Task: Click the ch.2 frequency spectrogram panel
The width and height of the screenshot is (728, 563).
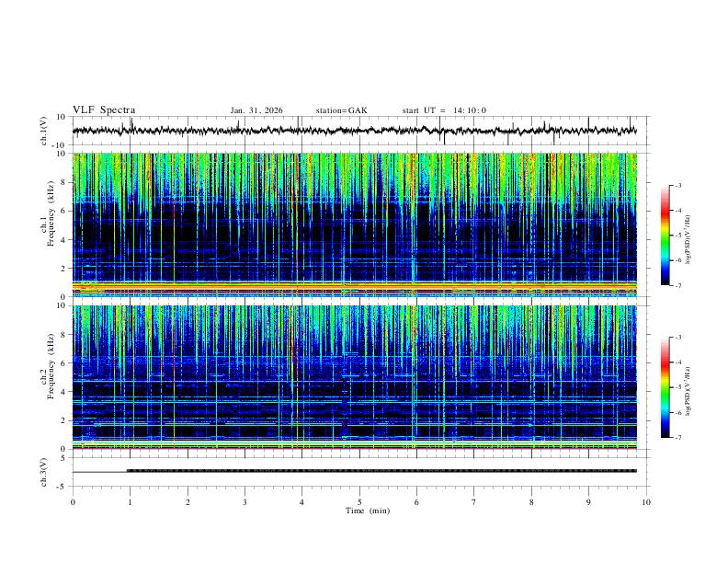Action: (355, 377)
